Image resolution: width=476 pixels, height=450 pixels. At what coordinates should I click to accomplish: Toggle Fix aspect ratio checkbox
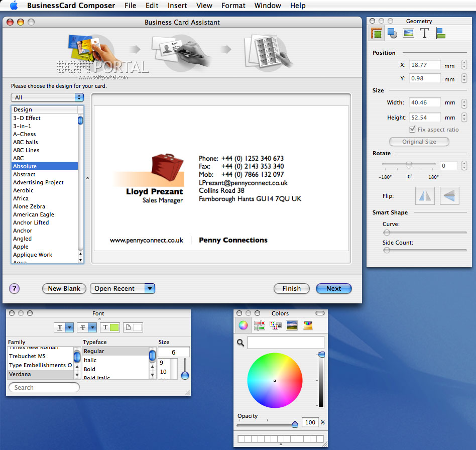tap(413, 130)
